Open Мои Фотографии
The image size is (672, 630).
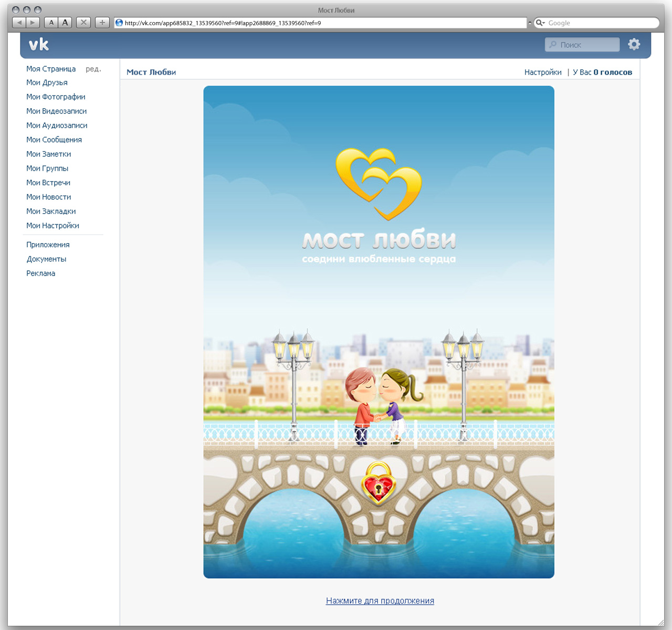click(56, 97)
